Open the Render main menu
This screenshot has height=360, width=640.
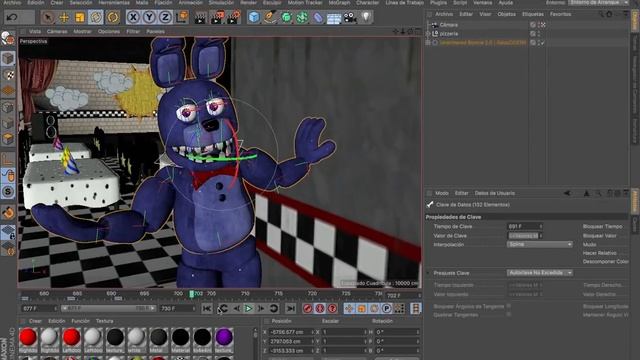248,2
